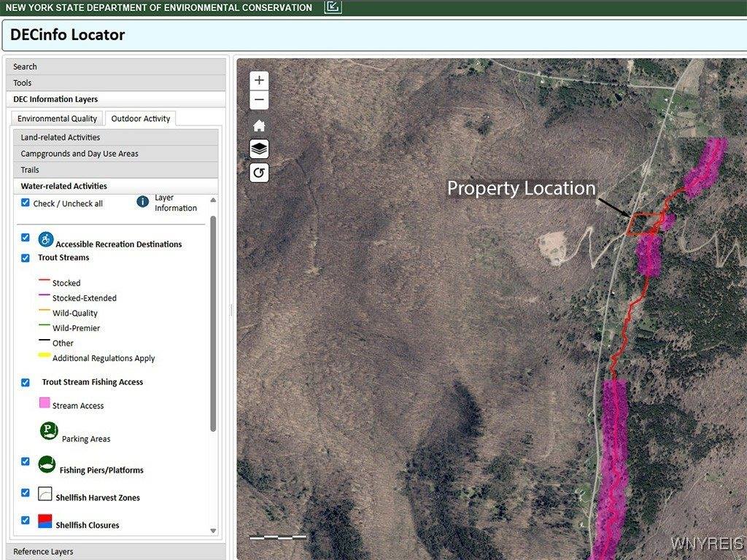Expand the Reference Layers section
This screenshot has height=560, width=747.
(116, 551)
